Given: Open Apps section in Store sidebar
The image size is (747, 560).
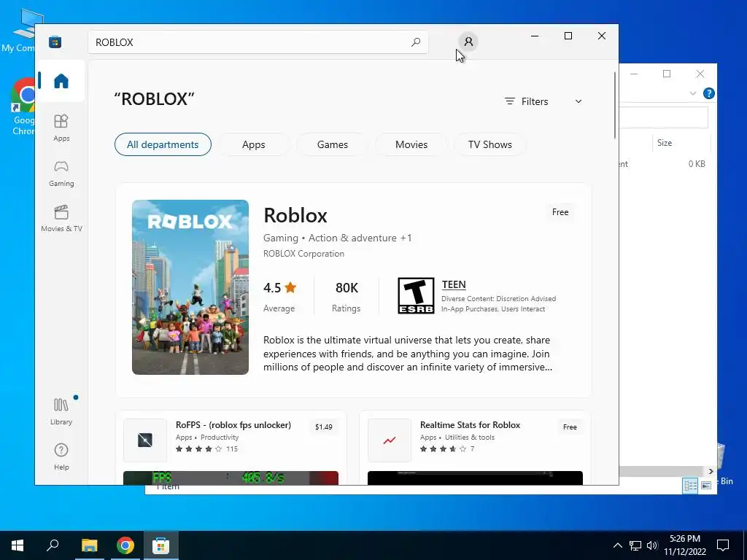Looking at the screenshot, I should coord(61,128).
